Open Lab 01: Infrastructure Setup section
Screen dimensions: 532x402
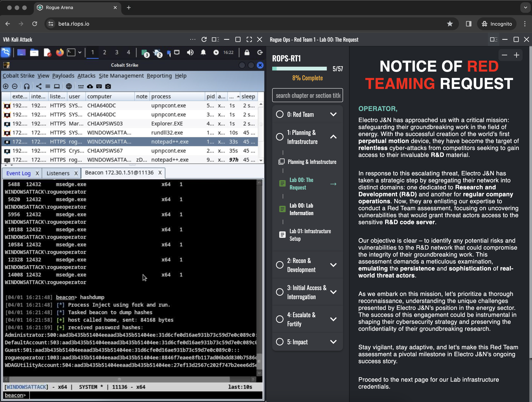coord(310,235)
